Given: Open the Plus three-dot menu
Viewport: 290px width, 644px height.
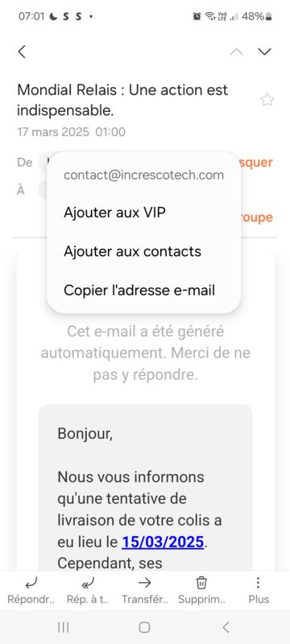Looking at the screenshot, I should tap(259, 590).
